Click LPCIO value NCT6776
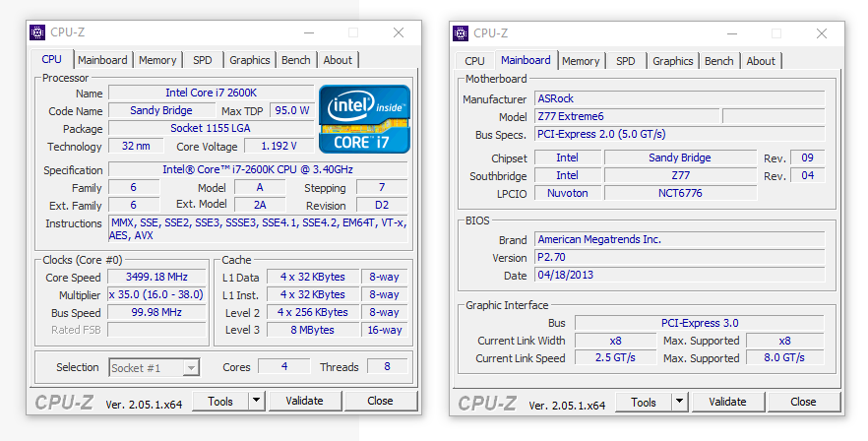 (x=680, y=193)
